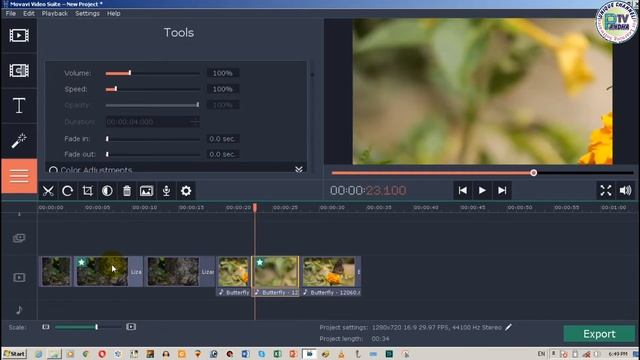Click the Fade in 0.0 sec field

[x=223, y=139]
